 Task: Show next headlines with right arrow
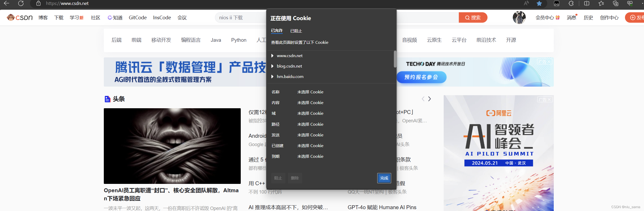coord(430,99)
